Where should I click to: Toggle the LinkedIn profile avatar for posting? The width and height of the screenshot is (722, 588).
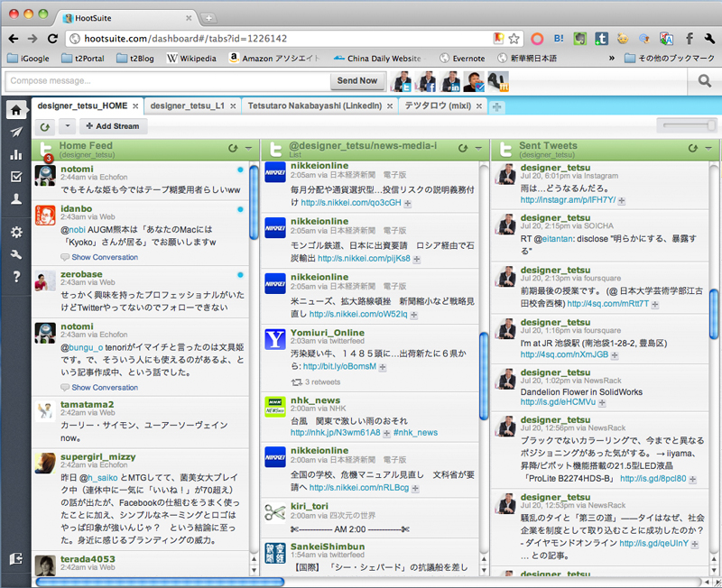click(449, 81)
